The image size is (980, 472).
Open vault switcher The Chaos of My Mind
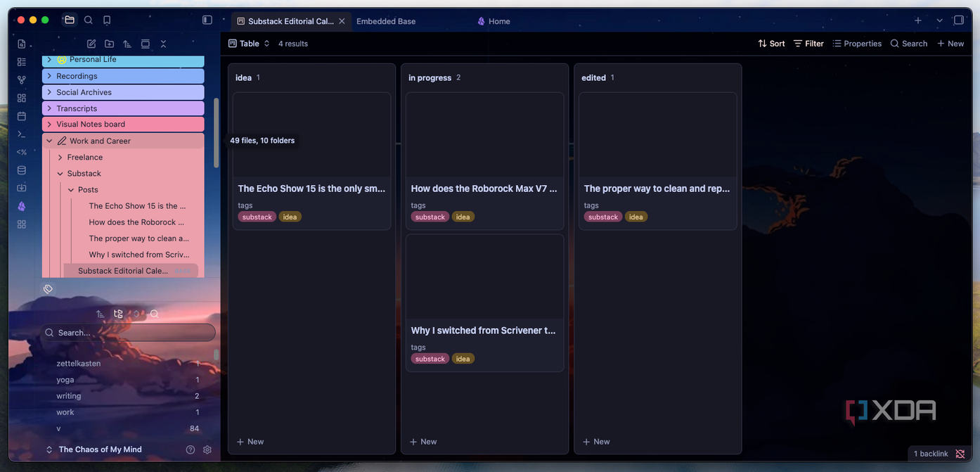[x=94, y=449]
